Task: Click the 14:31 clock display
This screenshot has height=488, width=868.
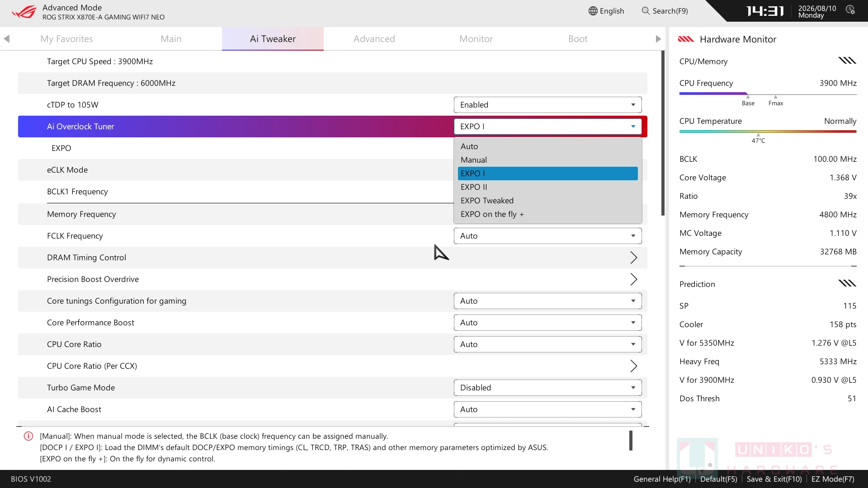Action: tap(765, 11)
